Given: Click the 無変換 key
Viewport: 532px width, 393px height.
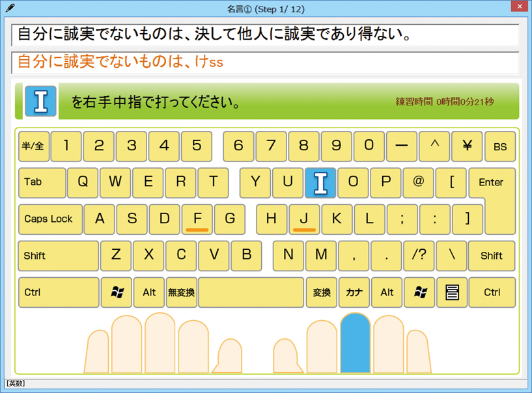Looking at the screenshot, I should point(181,292).
